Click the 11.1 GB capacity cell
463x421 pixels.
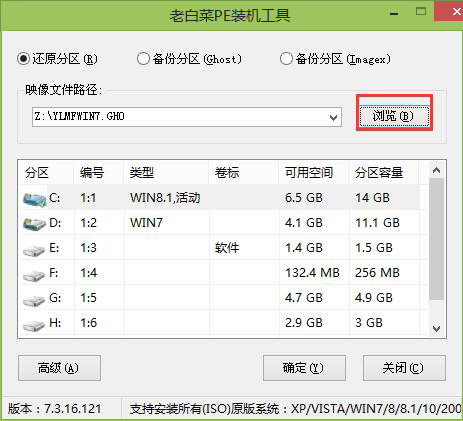(x=377, y=223)
